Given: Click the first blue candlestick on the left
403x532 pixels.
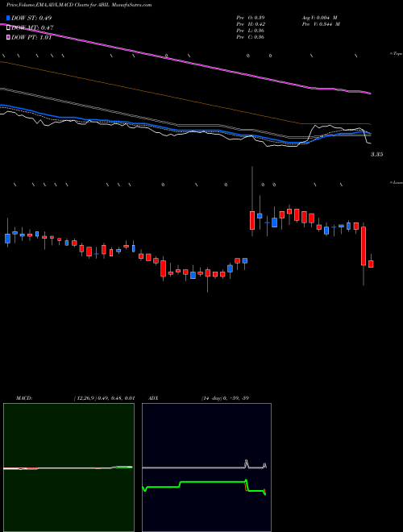Looking at the screenshot, I should [7, 238].
